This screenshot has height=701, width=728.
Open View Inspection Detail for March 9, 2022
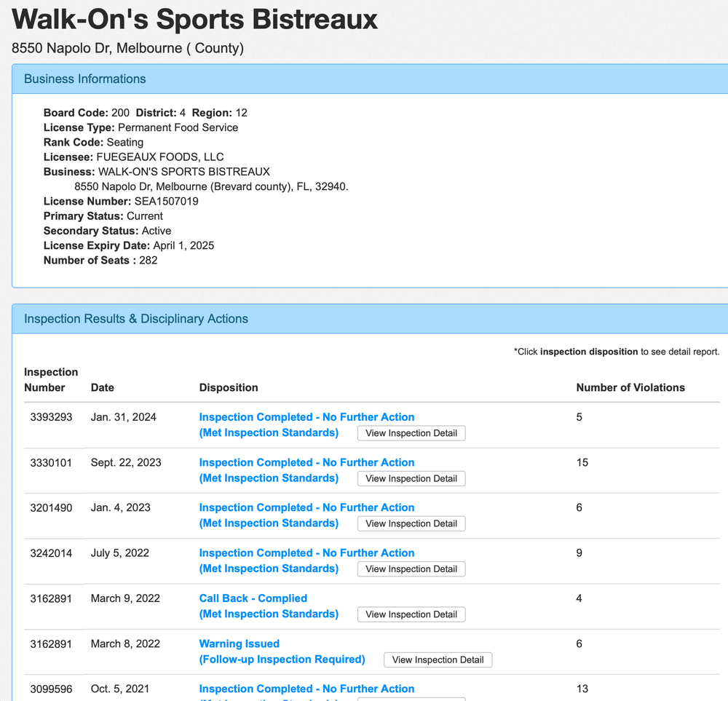411,614
